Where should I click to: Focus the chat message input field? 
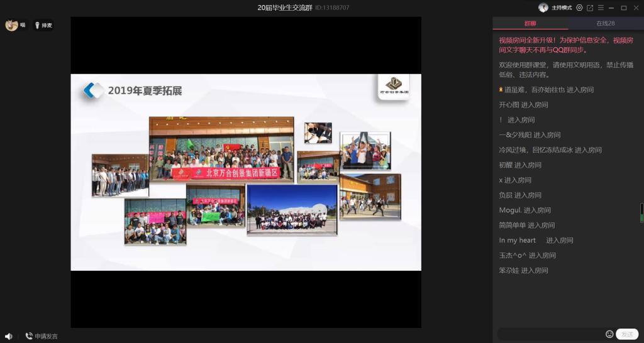(x=550, y=334)
